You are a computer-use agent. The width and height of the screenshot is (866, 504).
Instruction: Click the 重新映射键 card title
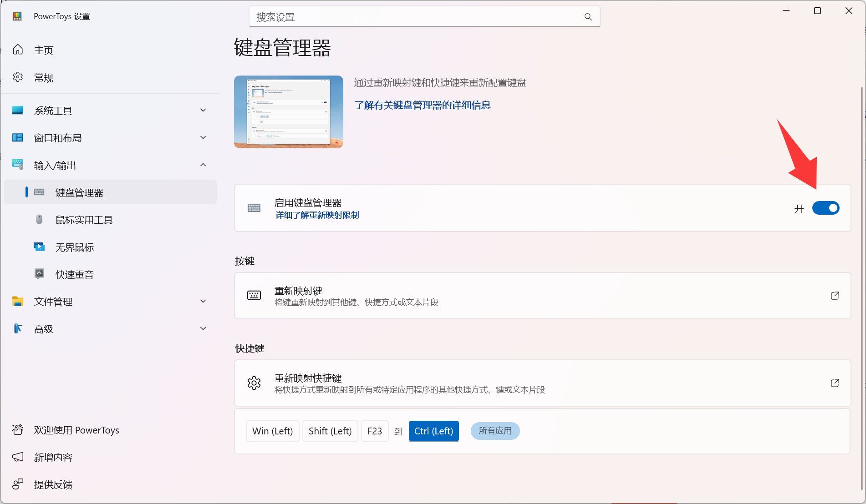299,291
